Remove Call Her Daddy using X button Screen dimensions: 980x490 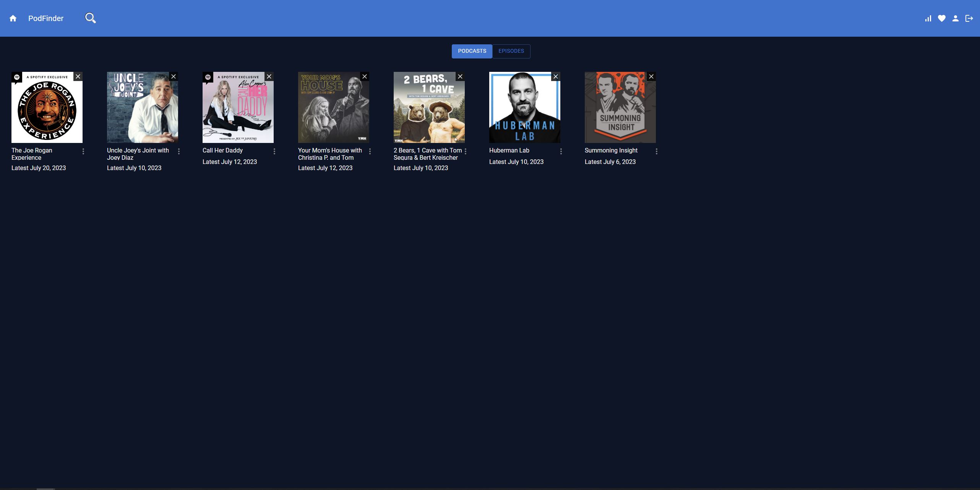(x=269, y=76)
